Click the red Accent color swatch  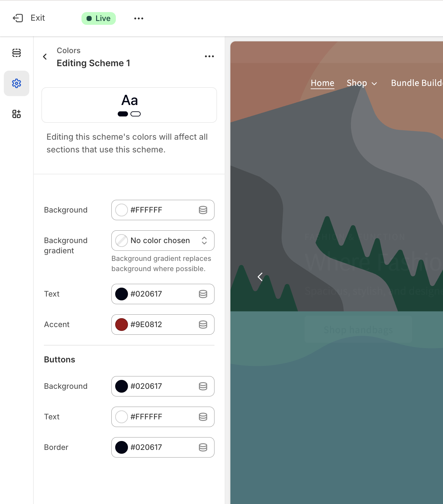(122, 325)
